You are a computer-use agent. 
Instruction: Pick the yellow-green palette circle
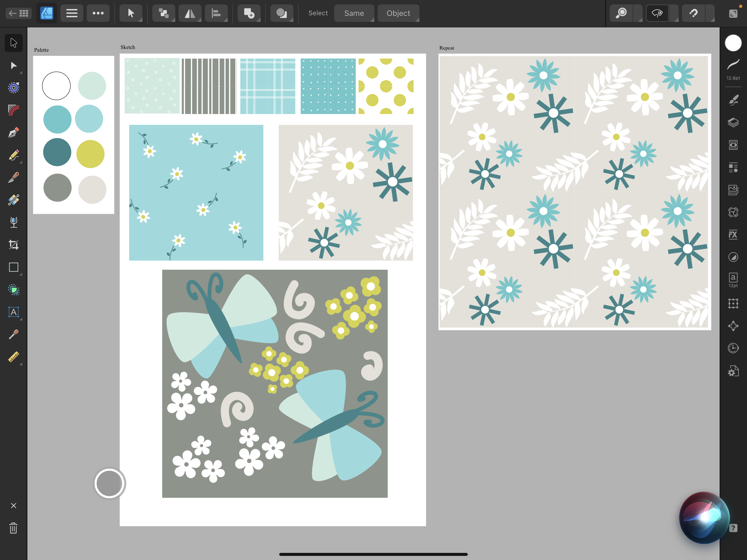coord(90,154)
